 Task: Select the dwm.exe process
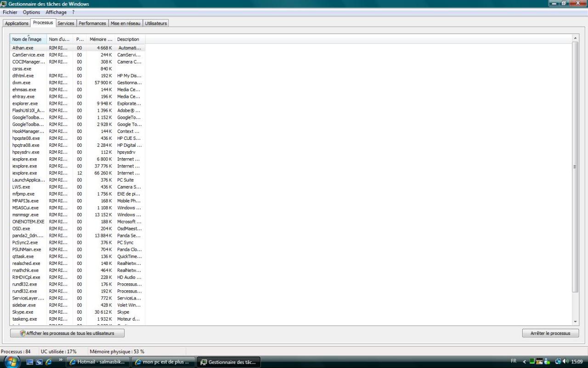pyautogui.click(x=77, y=83)
